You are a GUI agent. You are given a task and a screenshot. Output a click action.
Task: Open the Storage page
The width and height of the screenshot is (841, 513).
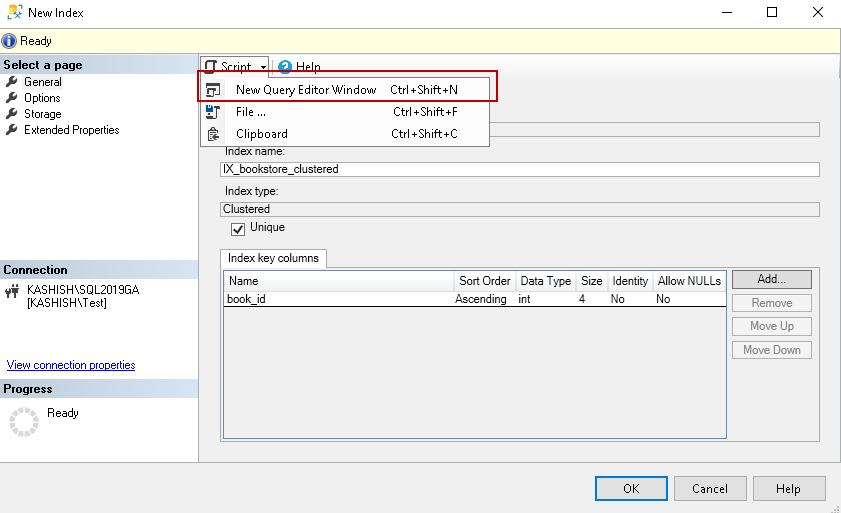[42, 114]
